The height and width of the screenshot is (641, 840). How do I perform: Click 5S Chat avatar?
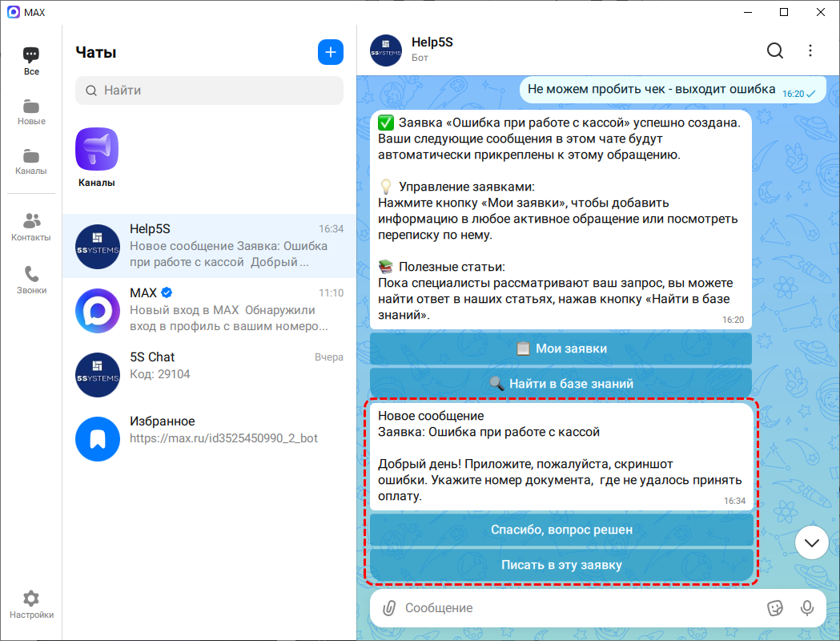tap(98, 375)
